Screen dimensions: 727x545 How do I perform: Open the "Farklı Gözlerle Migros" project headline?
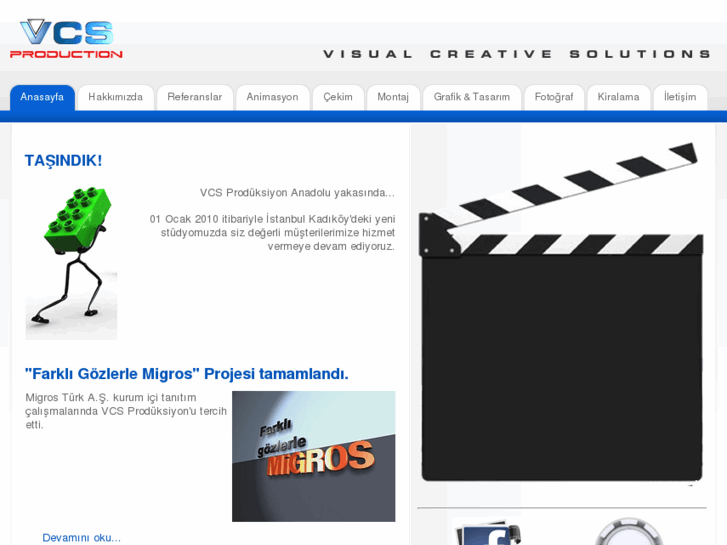coord(186,374)
